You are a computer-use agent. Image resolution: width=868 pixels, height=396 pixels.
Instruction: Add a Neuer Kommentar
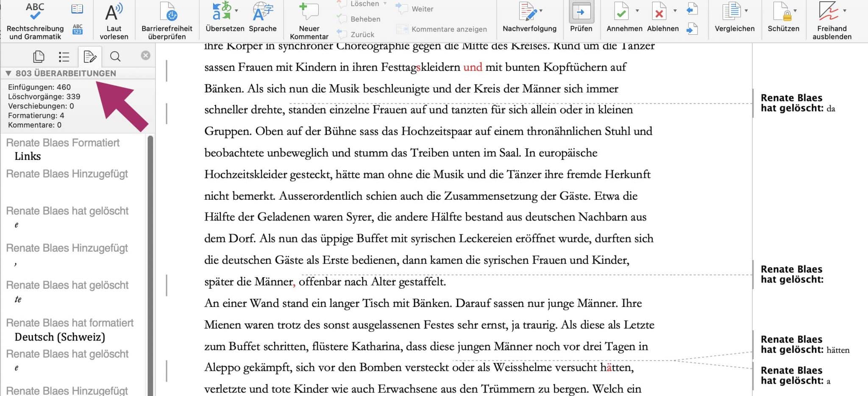pos(309,20)
